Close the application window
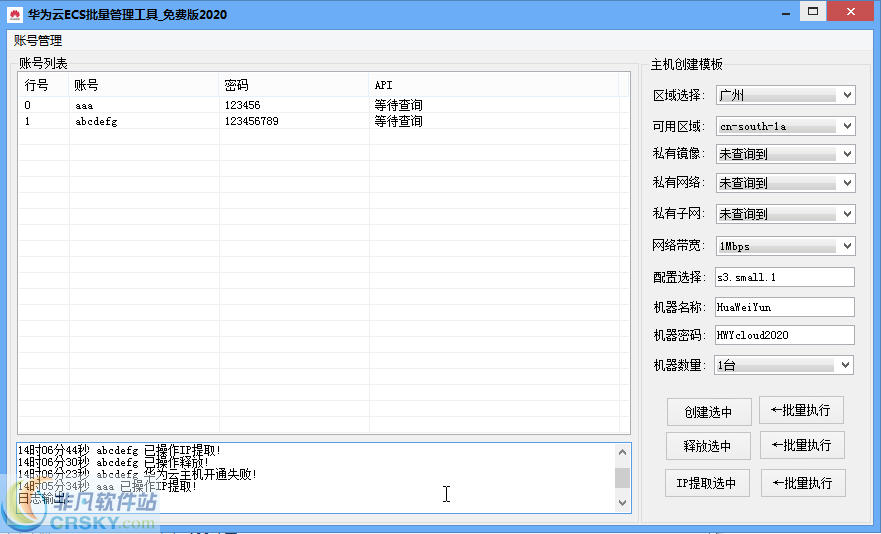 pos(851,12)
